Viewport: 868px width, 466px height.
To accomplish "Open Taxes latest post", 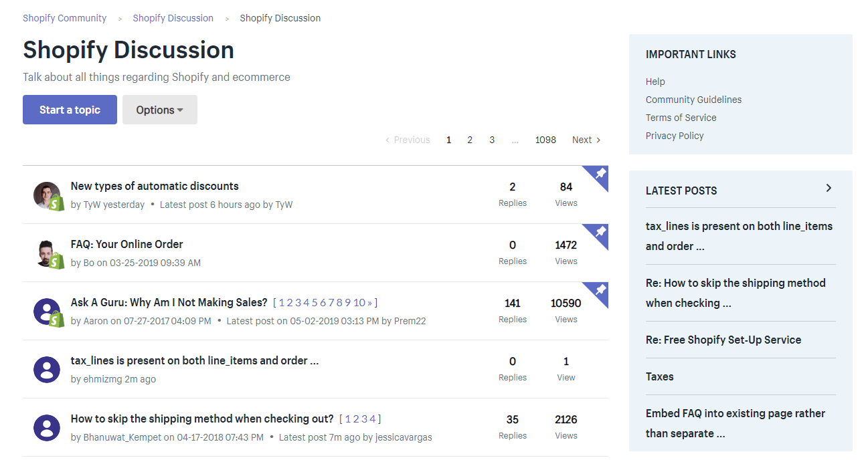I will point(660,376).
